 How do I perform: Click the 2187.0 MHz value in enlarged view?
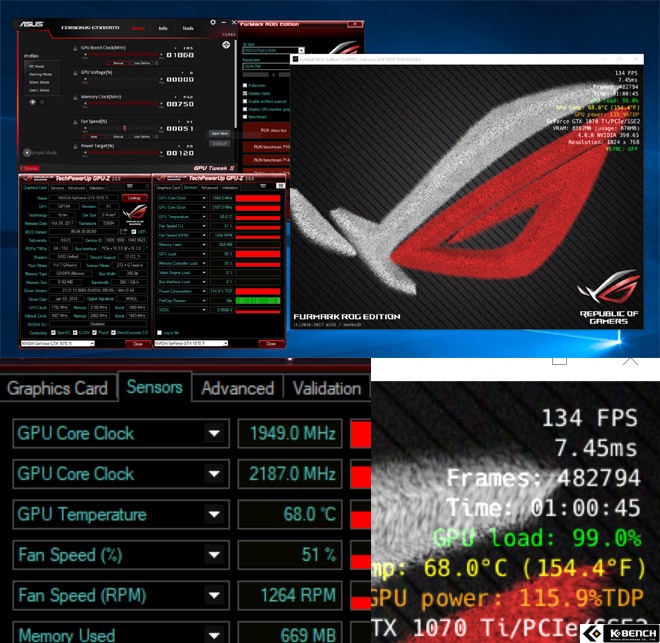click(x=290, y=474)
